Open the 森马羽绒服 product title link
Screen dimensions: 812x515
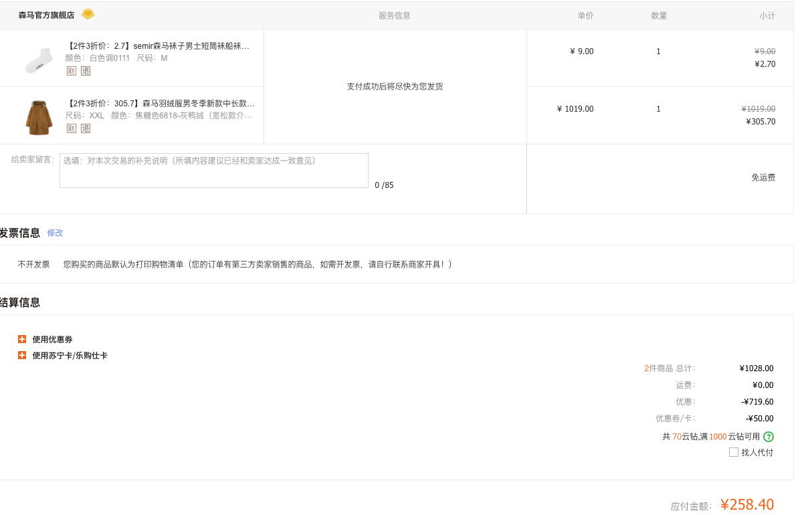coord(160,104)
